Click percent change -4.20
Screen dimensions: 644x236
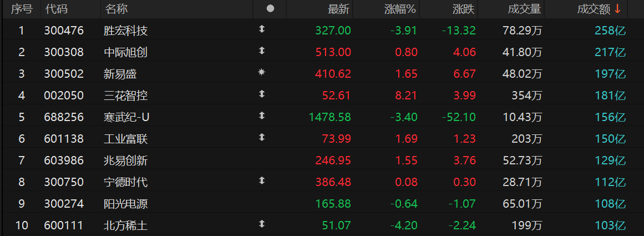404,225
